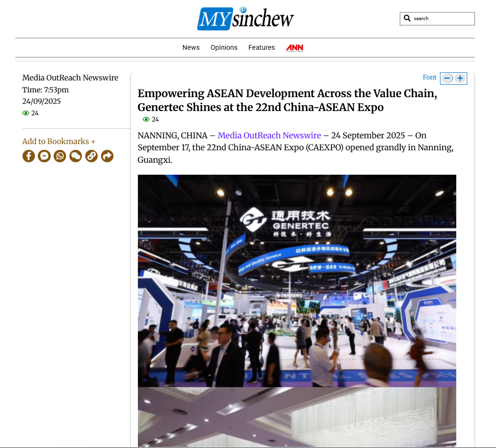Share article via Messenger icon
The height and width of the screenshot is (448, 496).
45,156
